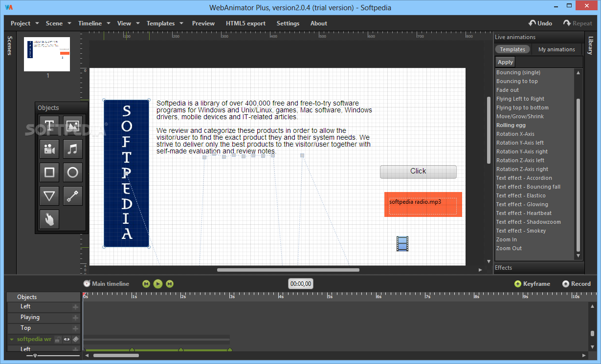Image resolution: width=601 pixels, height=364 pixels.
Task: Open the Scenes side panel tab
Action: (10, 45)
